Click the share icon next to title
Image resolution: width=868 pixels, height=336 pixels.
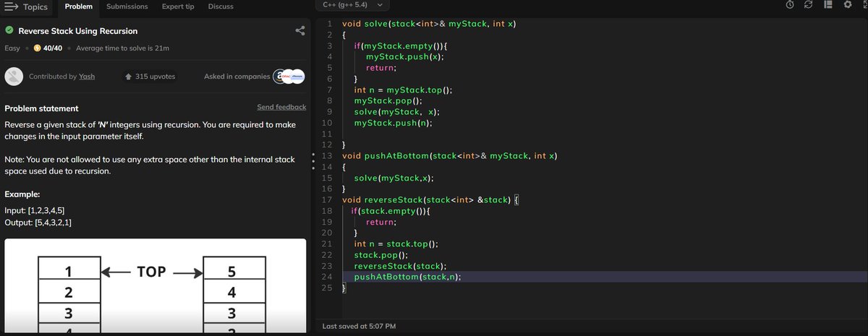coord(300,31)
